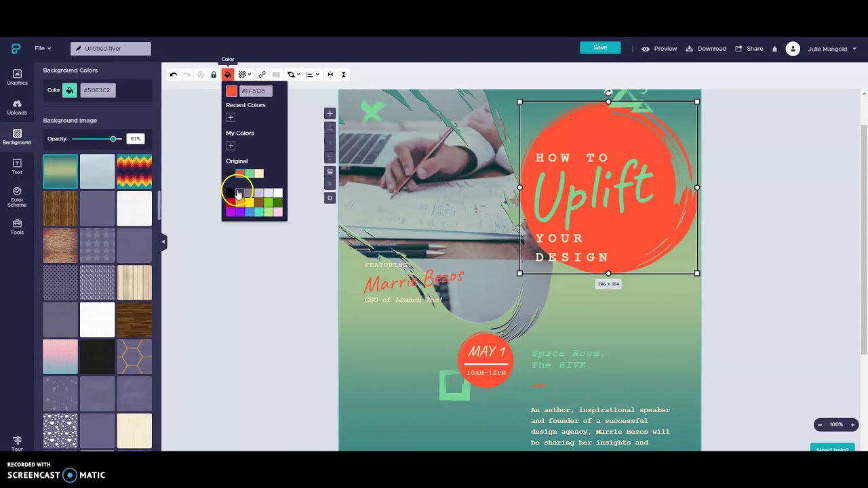The image size is (868, 488).
Task: Open the align options dropdown
Action: pos(312,75)
